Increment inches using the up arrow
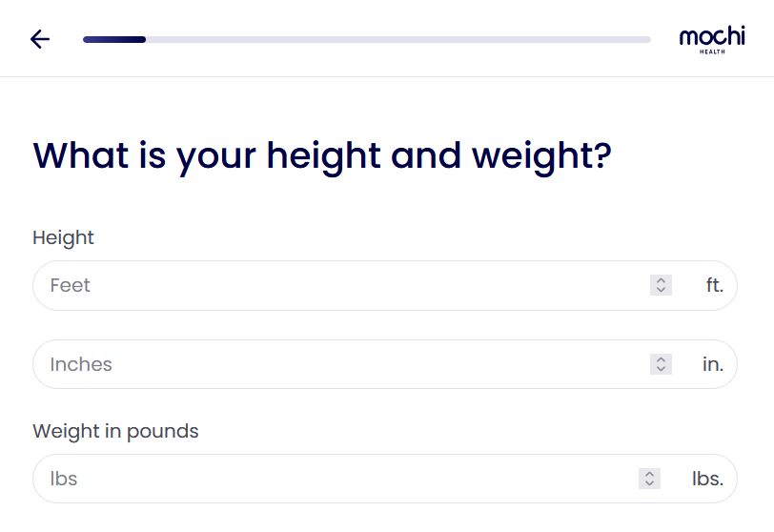Image resolution: width=774 pixels, height=532 pixels. (x=661, y=359)
